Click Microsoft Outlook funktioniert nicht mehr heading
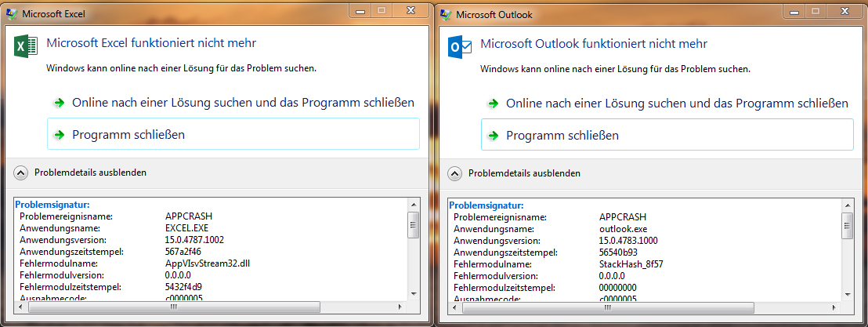This screenshot has width=868, height=327. [x=594, y=43]
